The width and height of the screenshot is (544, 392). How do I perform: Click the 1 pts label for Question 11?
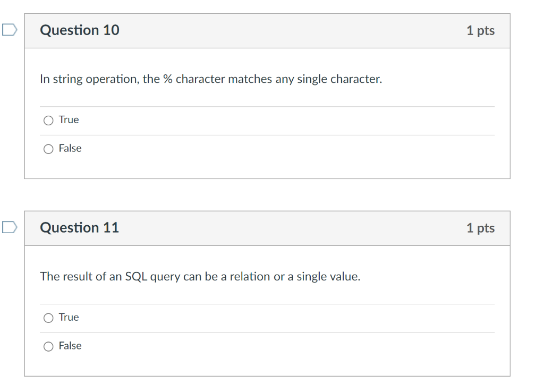(480, 227)
